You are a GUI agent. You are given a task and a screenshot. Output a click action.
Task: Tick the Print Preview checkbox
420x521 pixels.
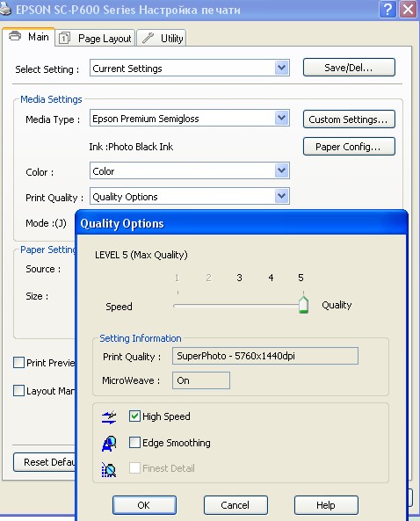point(18,363)
